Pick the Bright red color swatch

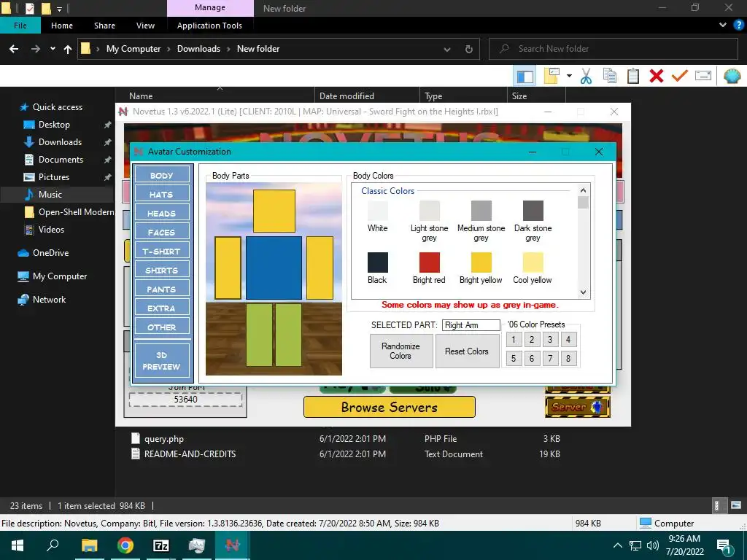(429, 262)
